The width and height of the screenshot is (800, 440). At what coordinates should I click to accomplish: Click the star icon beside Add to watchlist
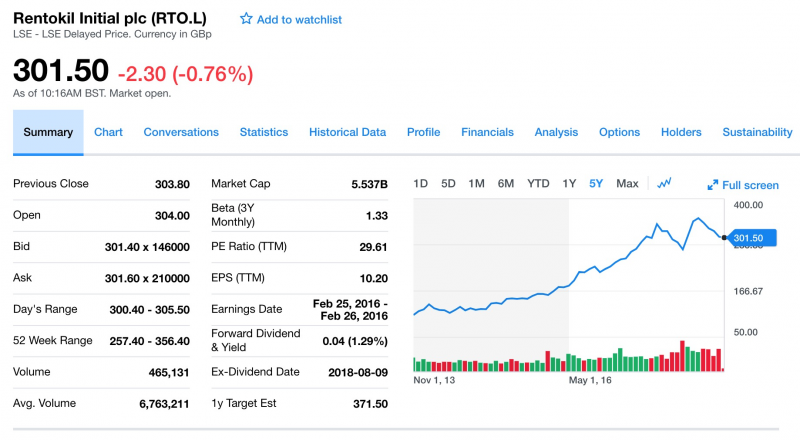[246, 19]
